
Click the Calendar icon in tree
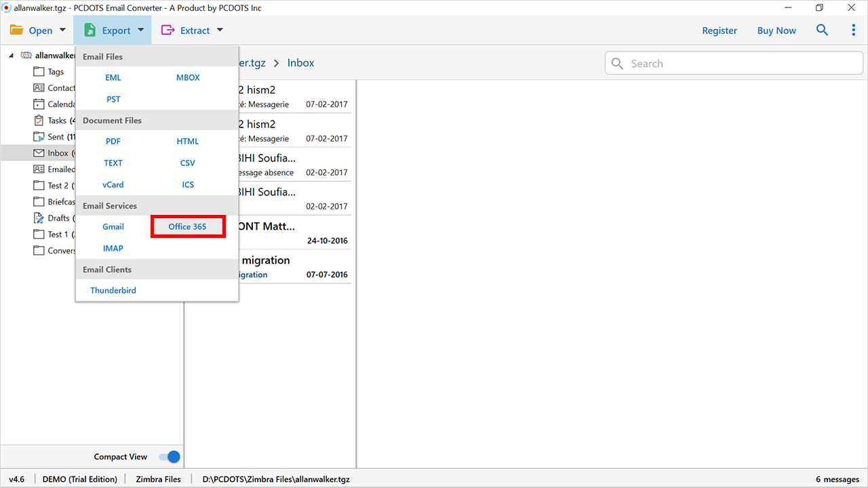(39, 104)
